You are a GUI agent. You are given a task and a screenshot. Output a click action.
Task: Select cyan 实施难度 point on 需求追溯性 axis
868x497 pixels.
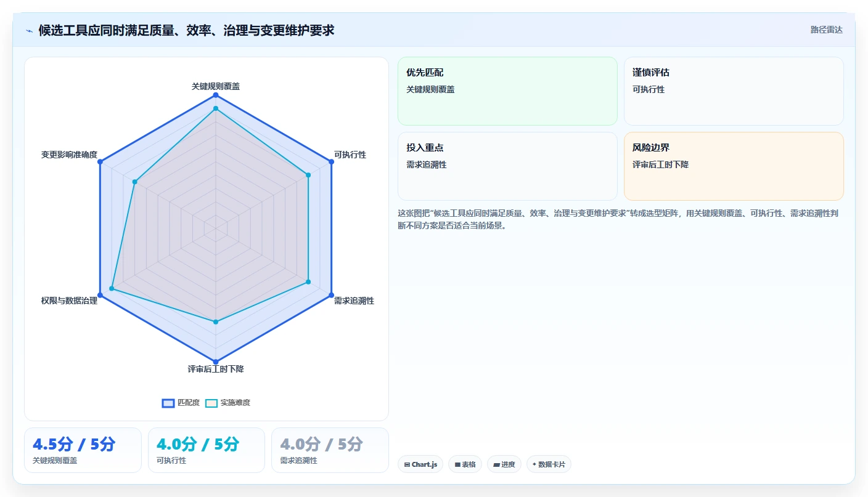pos(308,282)
